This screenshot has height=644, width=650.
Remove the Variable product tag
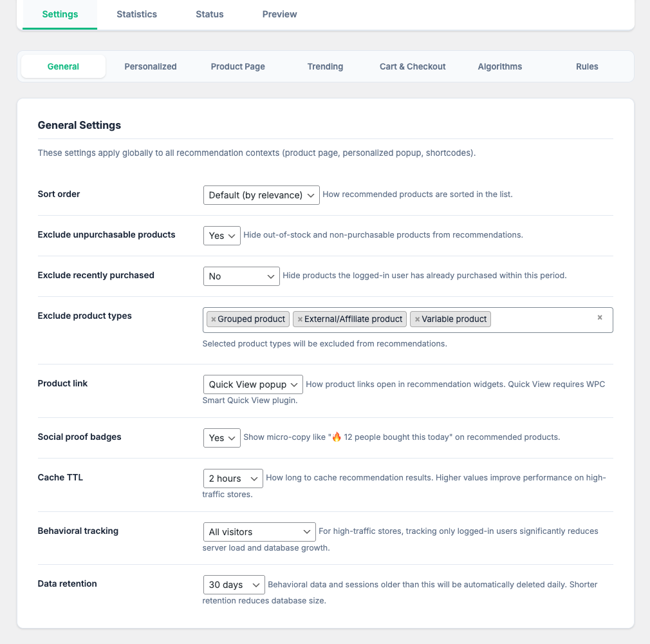(417, 319)
